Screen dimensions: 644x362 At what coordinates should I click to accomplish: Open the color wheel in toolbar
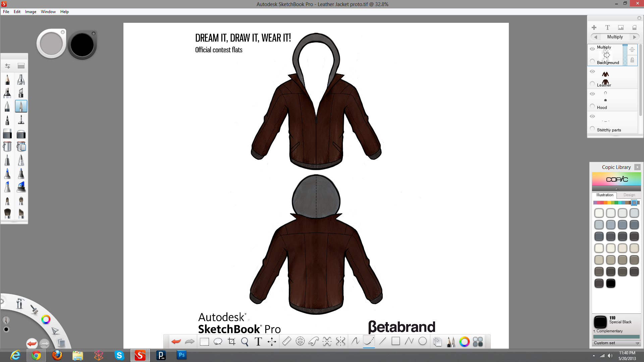464,342
